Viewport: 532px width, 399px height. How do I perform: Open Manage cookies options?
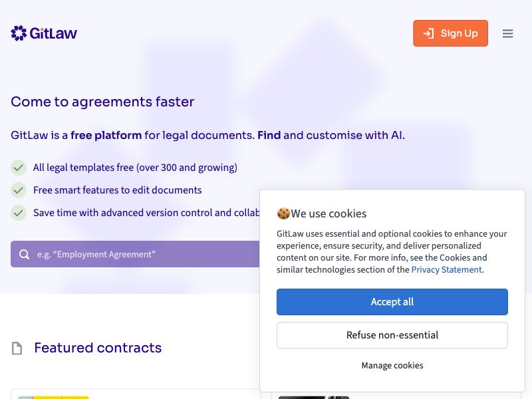point(392,365)
